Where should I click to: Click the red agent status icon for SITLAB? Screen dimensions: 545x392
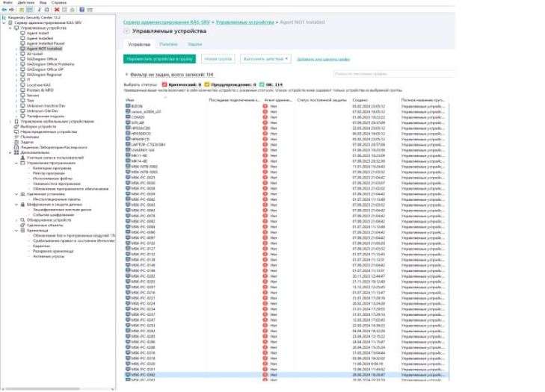[265, 122]
